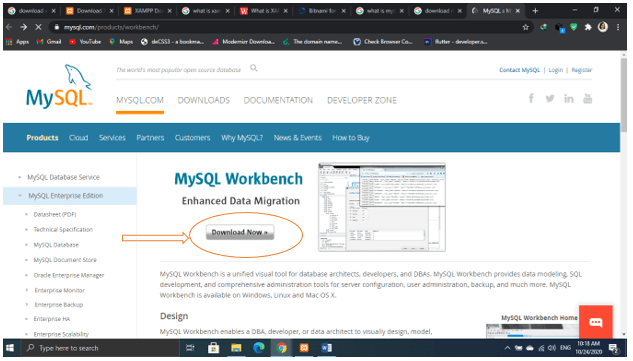Select Customers in the blue menu
Image resolution: width=633 pixels, height=361 pixels.
[x=193, y=138]
